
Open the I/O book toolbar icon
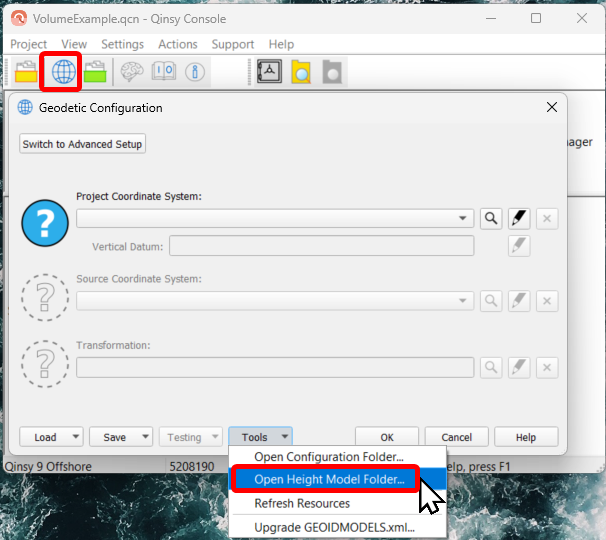[x=164, y=72]
